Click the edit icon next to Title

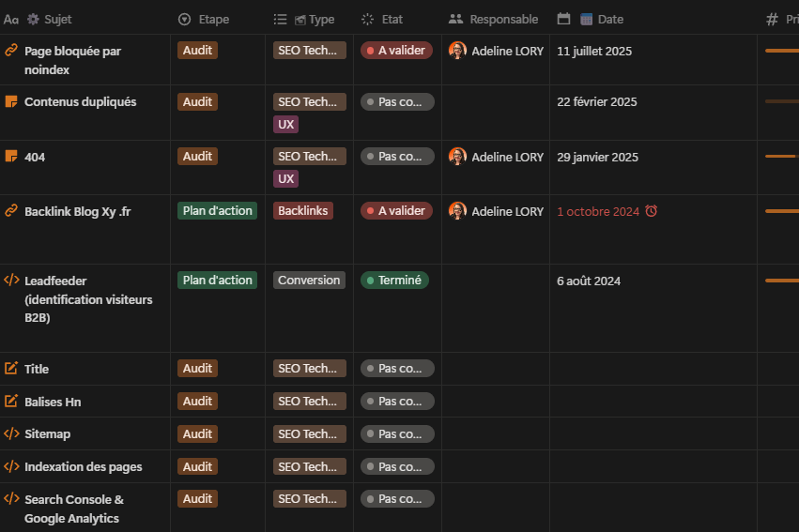pos(11,368)
